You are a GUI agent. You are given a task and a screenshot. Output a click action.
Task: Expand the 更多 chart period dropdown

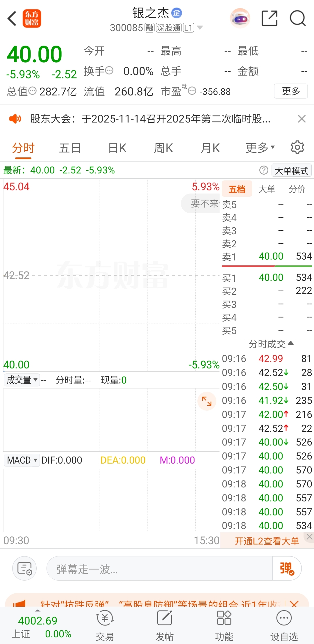[260, 148]
